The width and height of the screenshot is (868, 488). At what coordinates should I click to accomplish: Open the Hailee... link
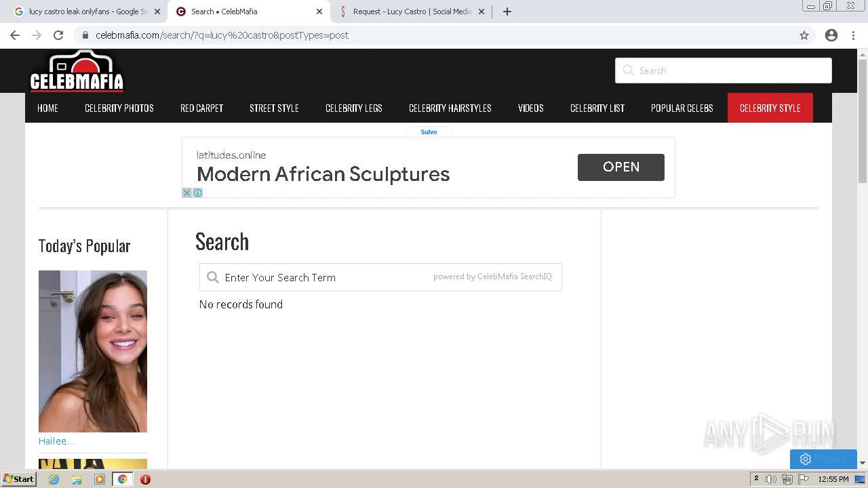coord(56,441)
